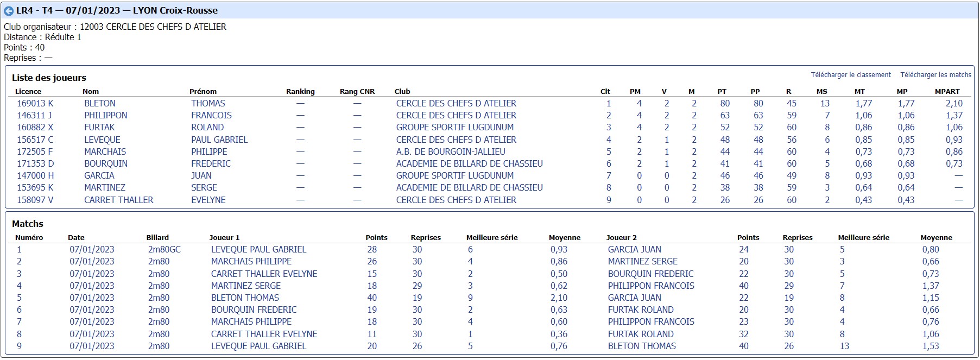980x360 pixels.
Task: Click licence 172505 F
Action: point(35,151)
